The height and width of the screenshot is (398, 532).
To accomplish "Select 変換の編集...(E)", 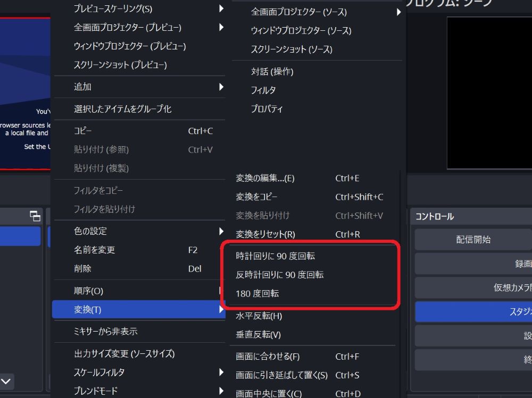I will [x=313, y=178].
